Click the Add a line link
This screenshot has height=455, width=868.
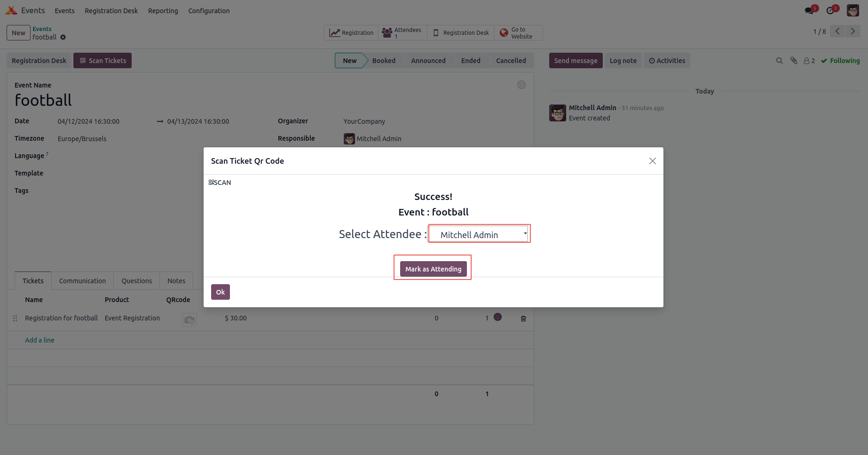pyautogui.click(x=39, y=340)
